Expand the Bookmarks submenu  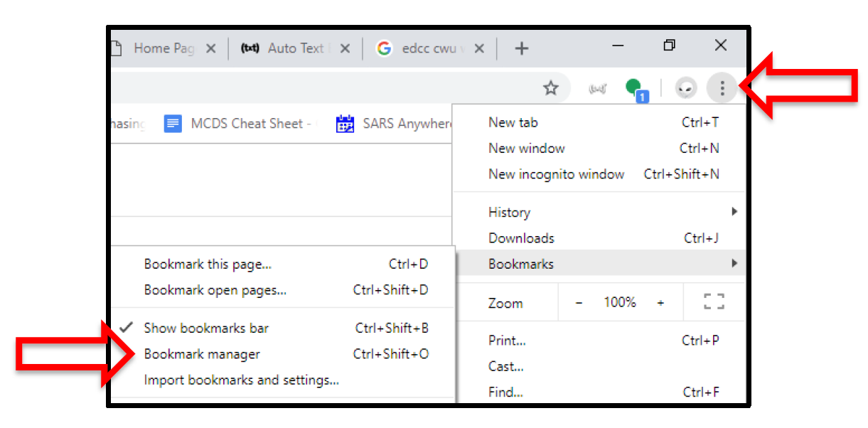(x=599, y=264)
